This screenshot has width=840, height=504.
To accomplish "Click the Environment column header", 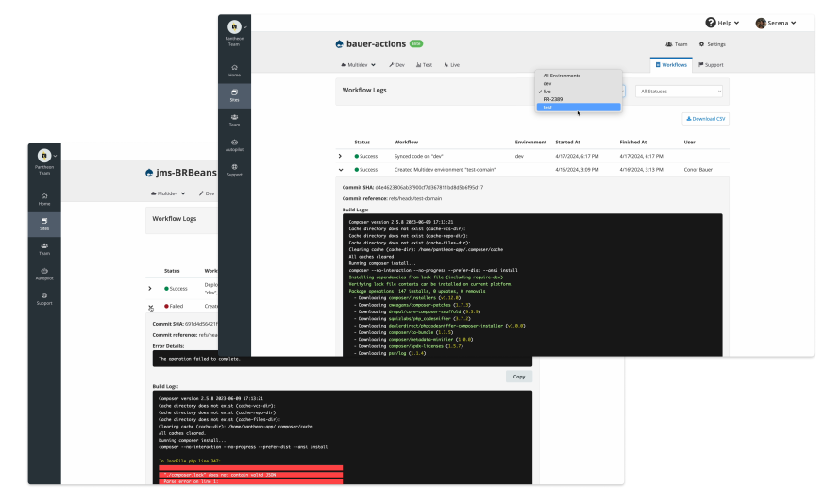I will (530, 142).
